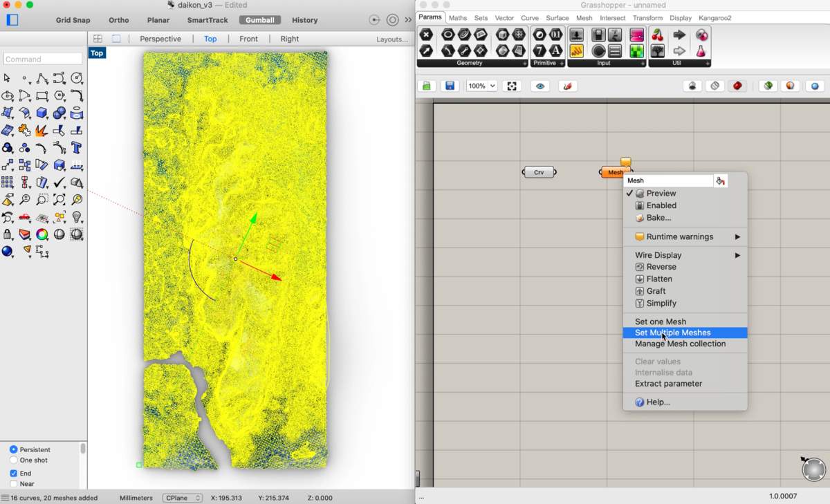Click the Grasshopper preview eye icon
This screenshot has height=504, width=830.
pos(540,86)
